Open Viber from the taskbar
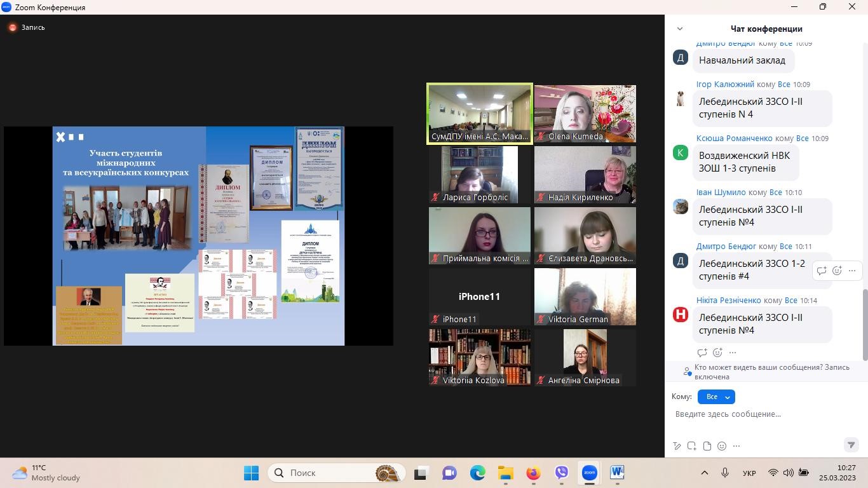 tap(561, 473)
